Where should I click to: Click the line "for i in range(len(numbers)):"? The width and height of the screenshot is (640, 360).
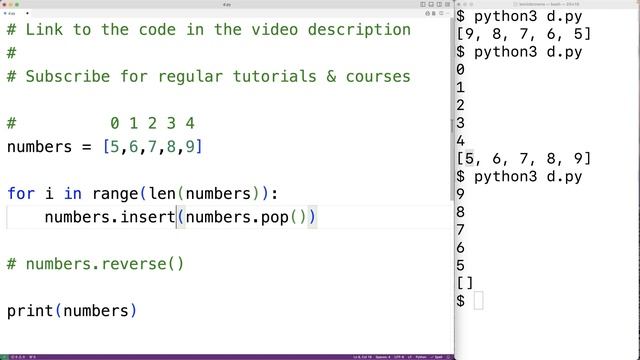pyautogui.click(x=142, y=193)
